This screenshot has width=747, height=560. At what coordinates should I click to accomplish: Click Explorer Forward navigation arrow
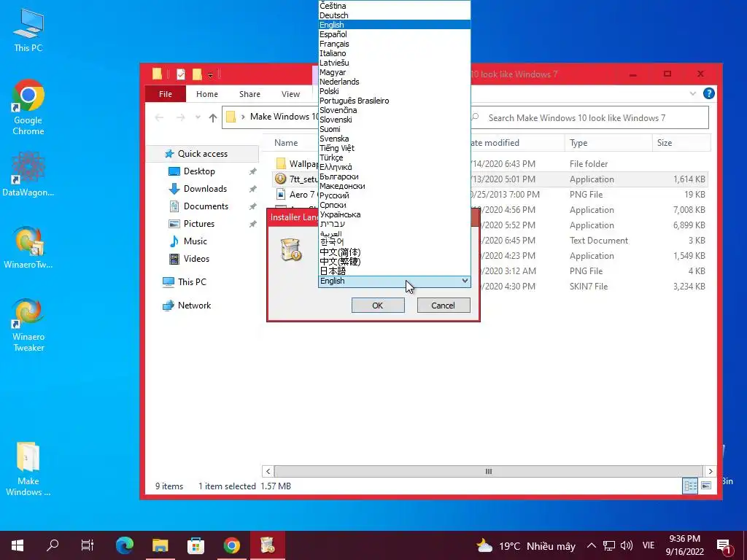181,117
